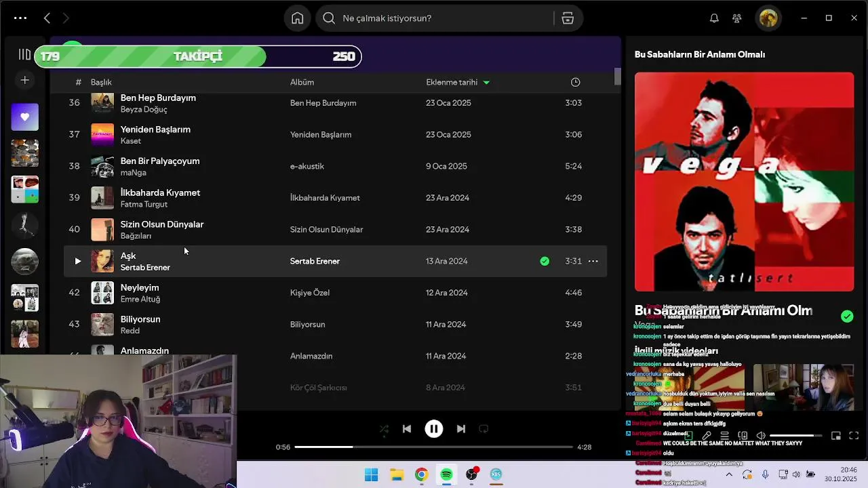Open the notifications bell
Screen dimensions: 868x488
click(x=714, y=18)
